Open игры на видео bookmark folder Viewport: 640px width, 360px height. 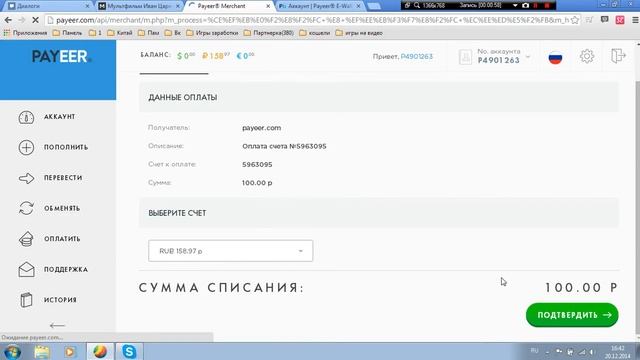click(x=359, y=33)
